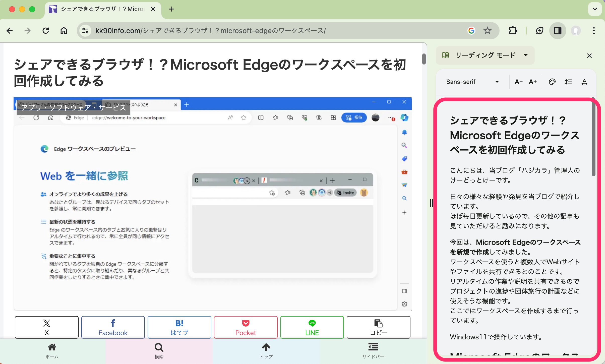Click the lightning extension icon in toolbar
This screenshot has height=364, width=605.
[539, 31]
